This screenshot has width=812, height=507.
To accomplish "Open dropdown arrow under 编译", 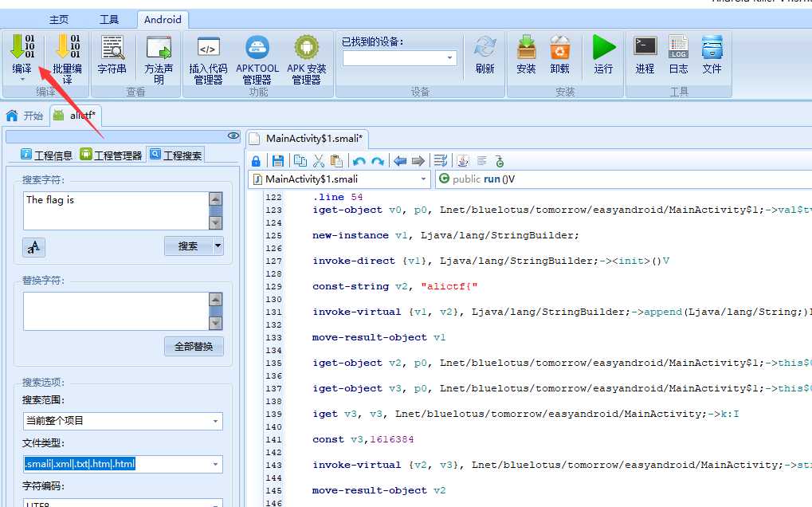I will tap(22, 80).
